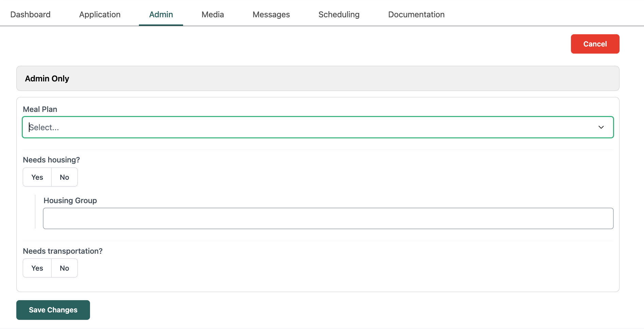Open the Messages tab
644x329 pixels.
coord(271,15)
